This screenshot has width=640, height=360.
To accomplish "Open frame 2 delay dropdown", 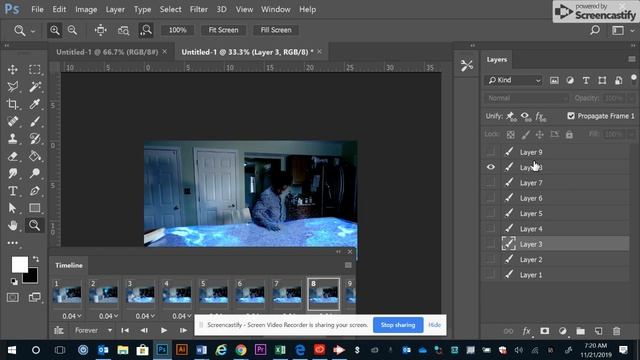I will click(108, 316).
